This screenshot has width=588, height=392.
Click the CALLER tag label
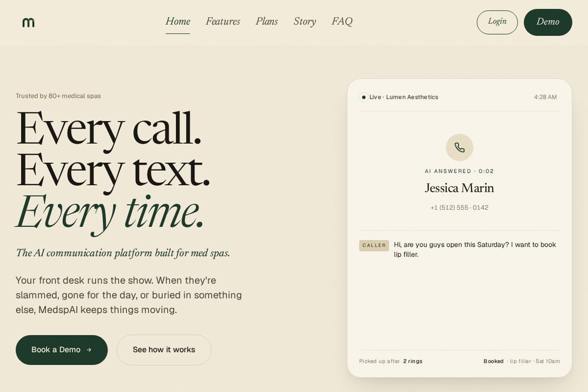374,246
